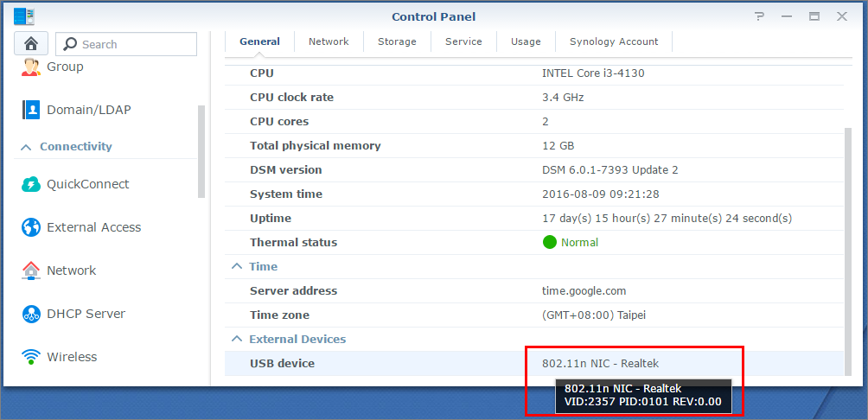This screenshot has width=868, height=420.
Task: Click the Control Panel home icon button
Action: pyautogui.click(x=31, y=44)
